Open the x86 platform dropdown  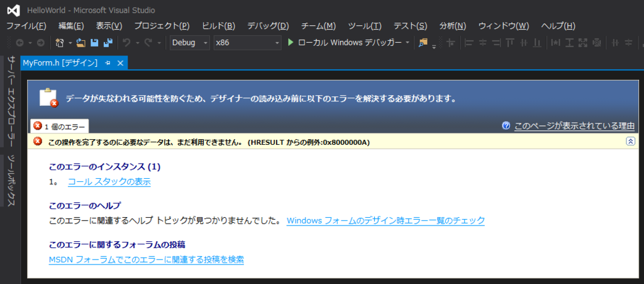(x=247, y=42)
